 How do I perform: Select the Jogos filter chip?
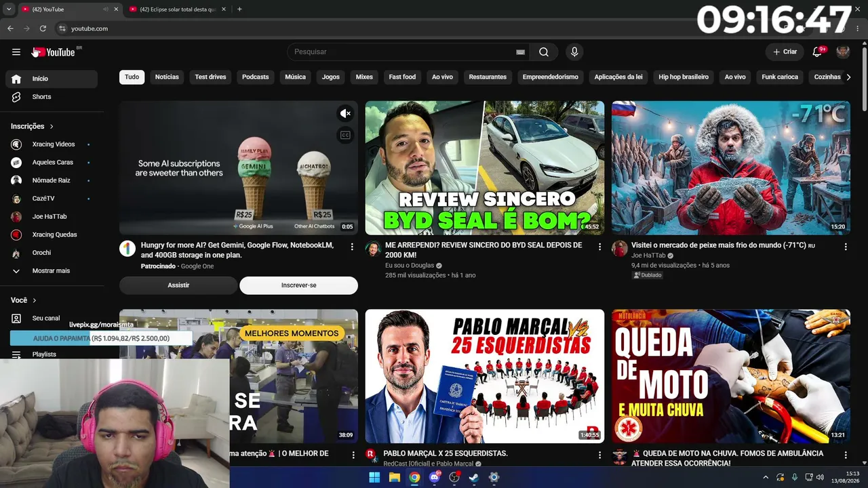pyautogui.click(x=331, y=77)
